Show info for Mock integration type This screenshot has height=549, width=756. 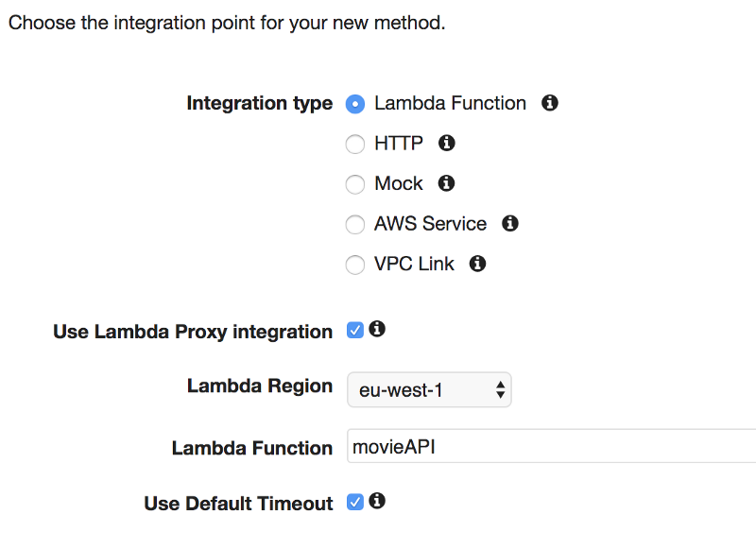coord(447,183)
